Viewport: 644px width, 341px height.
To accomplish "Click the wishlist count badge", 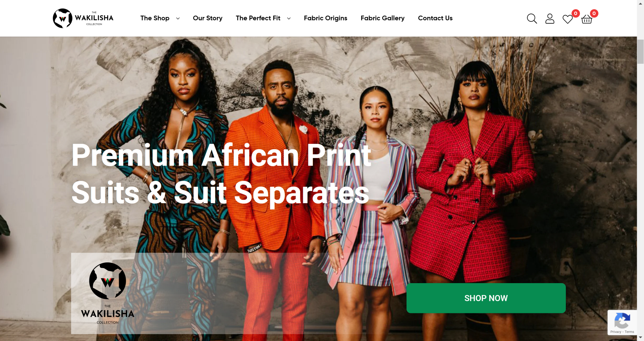I will [575, 13].
